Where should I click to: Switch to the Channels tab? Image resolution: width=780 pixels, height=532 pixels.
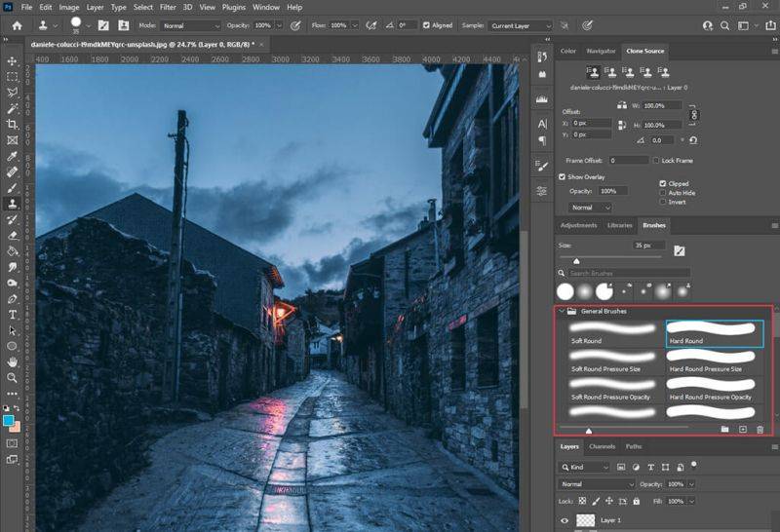coord(602,446)
